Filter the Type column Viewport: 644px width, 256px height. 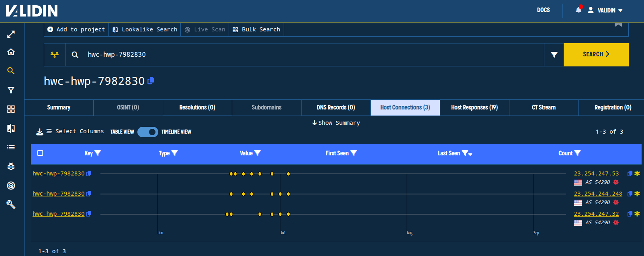point(174,153)
